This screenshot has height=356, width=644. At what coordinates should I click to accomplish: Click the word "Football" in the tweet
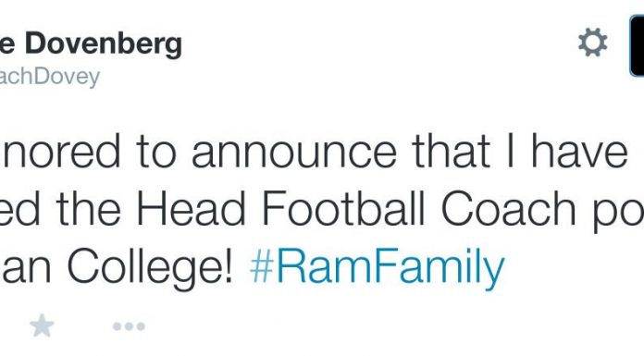[x=343, y=208]
